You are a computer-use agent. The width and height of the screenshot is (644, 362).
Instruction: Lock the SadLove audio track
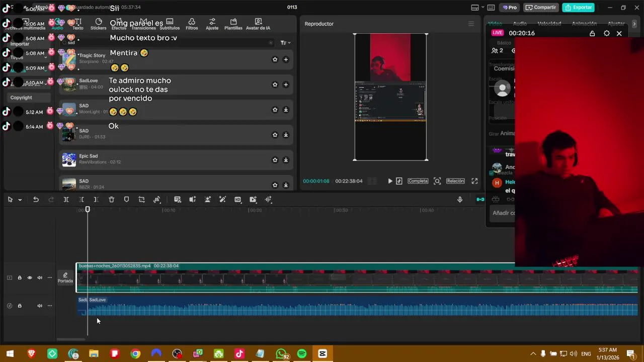tap(20, 306)
